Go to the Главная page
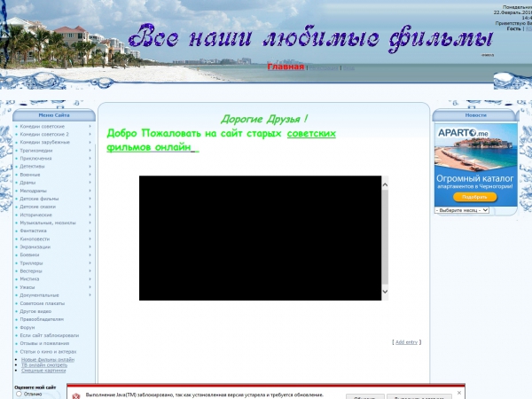Viewport: 532px width, 399px height. coord(286,66)
